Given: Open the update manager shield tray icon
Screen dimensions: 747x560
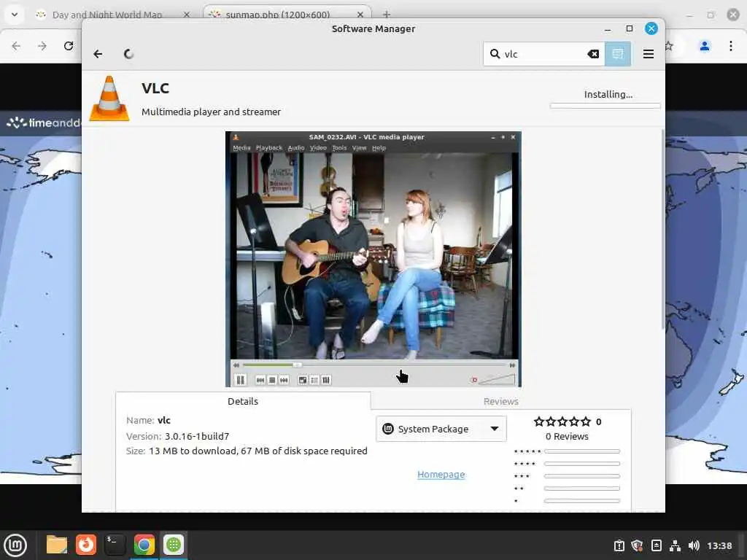Looking at the screenshot, I should tap(638, 545).
